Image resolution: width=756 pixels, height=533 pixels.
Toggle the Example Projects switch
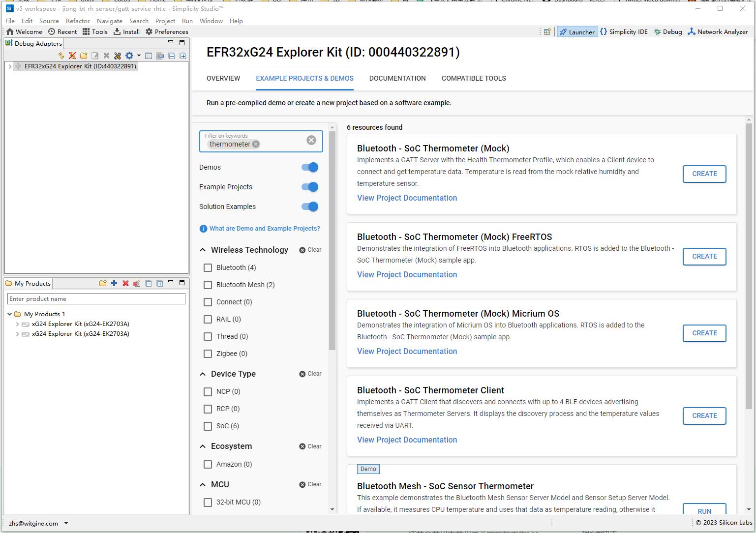310,187
